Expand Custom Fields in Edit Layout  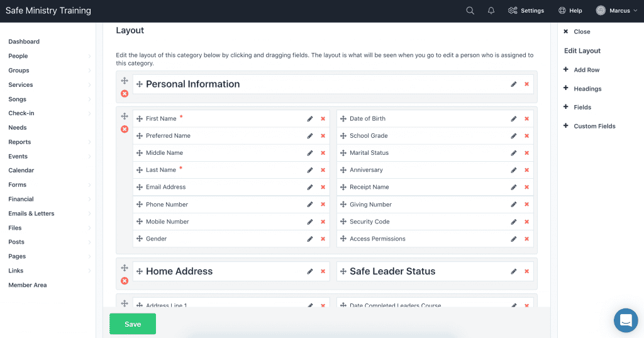[589, 127]
